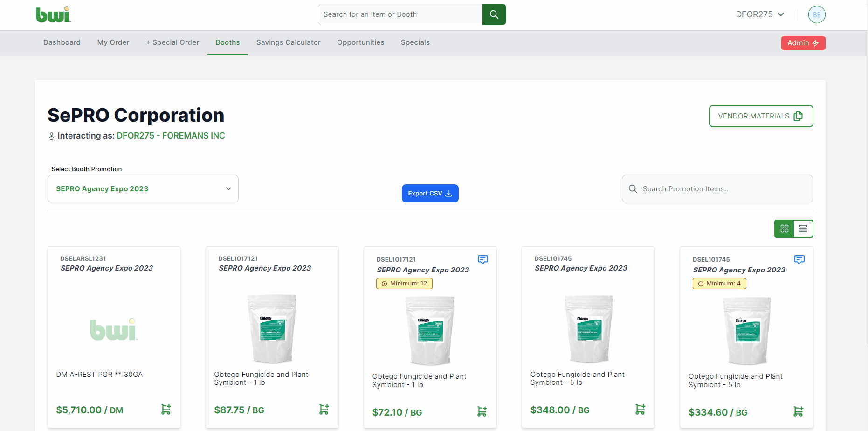Add DM A-REST PGR to cart
The image size is (868, 431).
[x=166, y=410]
